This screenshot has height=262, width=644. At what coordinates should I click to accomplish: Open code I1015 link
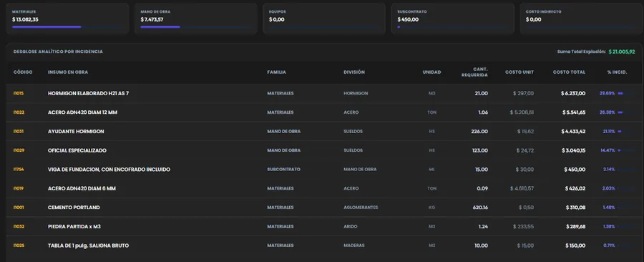(x=19, y=93)
